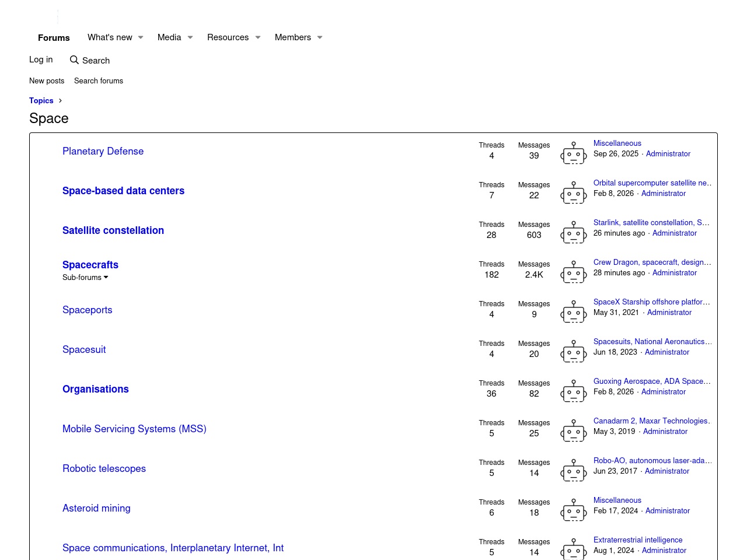Open the What's new tab
The width and height of the screenshot is (747, 560).
click(110, 37)
